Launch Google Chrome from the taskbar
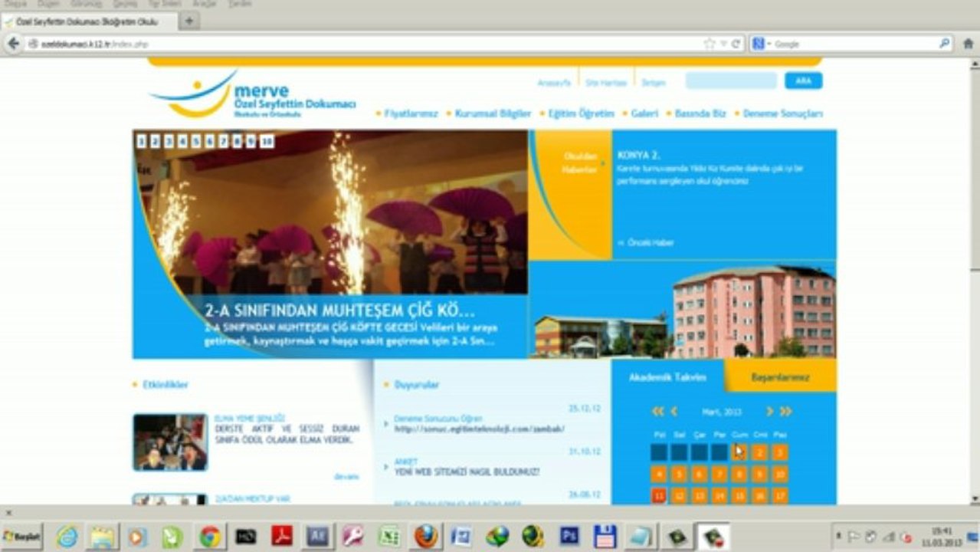Screen dimensions: 980x552 (x=210, y=537)
